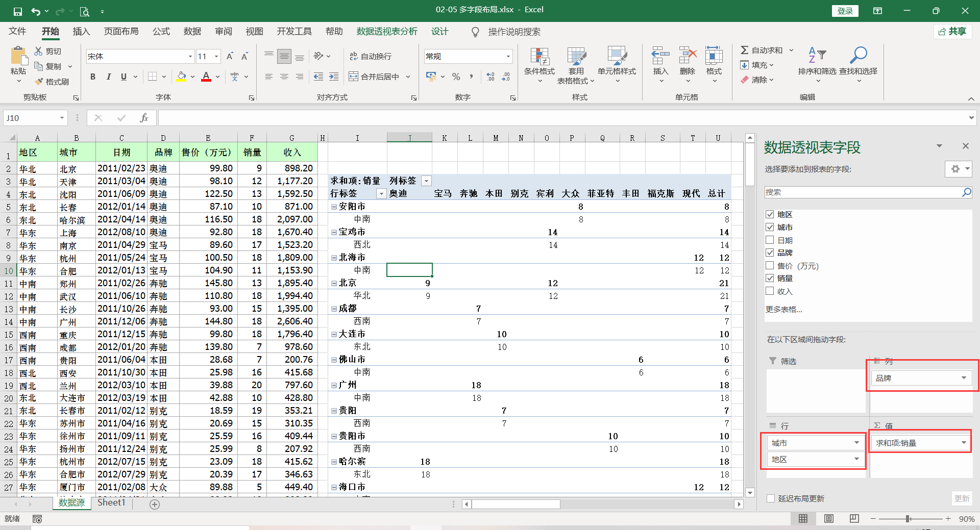Check the 收入 field checkbox
The image size is (980, 530).
[770, 291]
